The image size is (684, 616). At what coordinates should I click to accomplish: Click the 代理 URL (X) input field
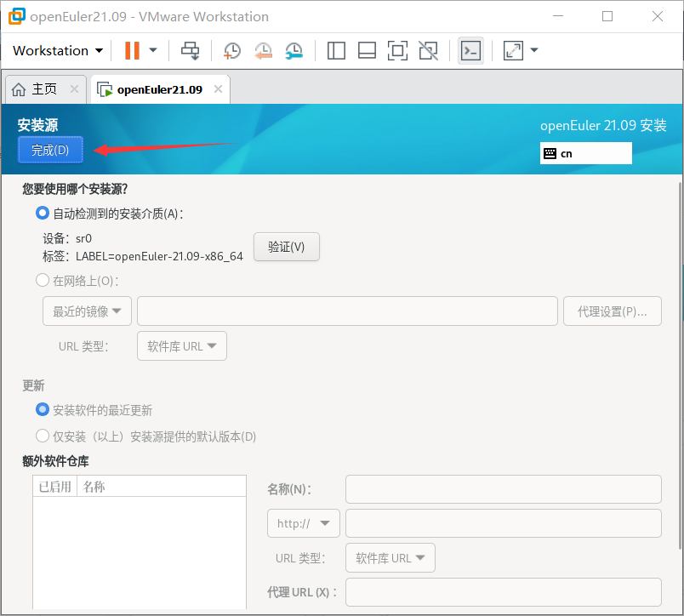tap(504, 592)
